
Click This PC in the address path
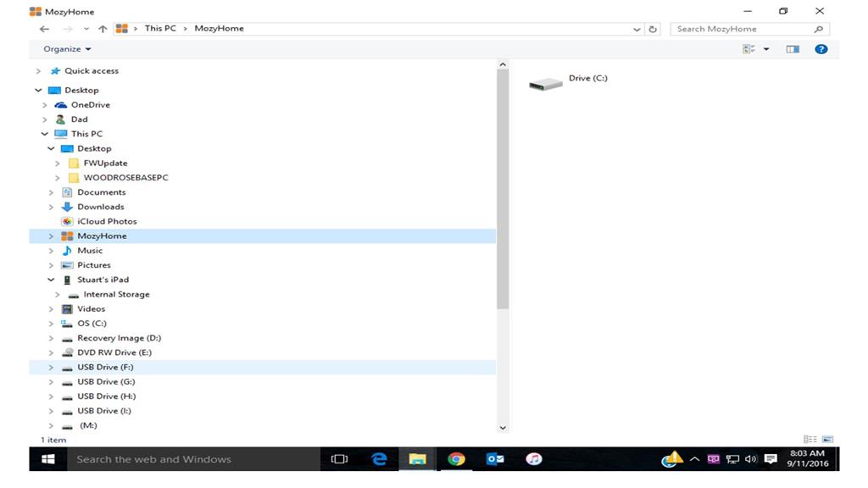[160, 28]
